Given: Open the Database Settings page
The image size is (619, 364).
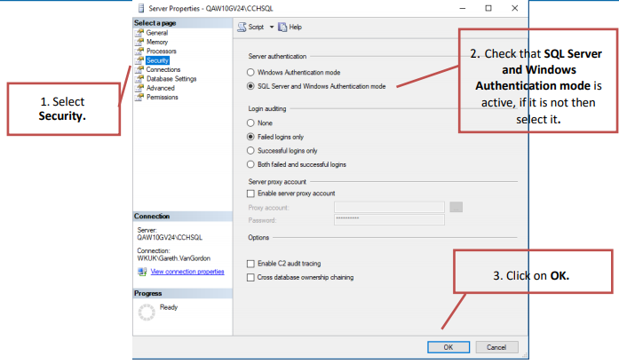Looking at the screenshot, I should coord(171,78).
